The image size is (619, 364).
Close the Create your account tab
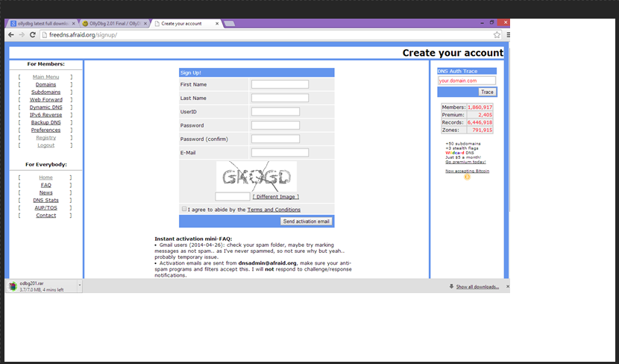pyautogui.click(x=217, y=24)
